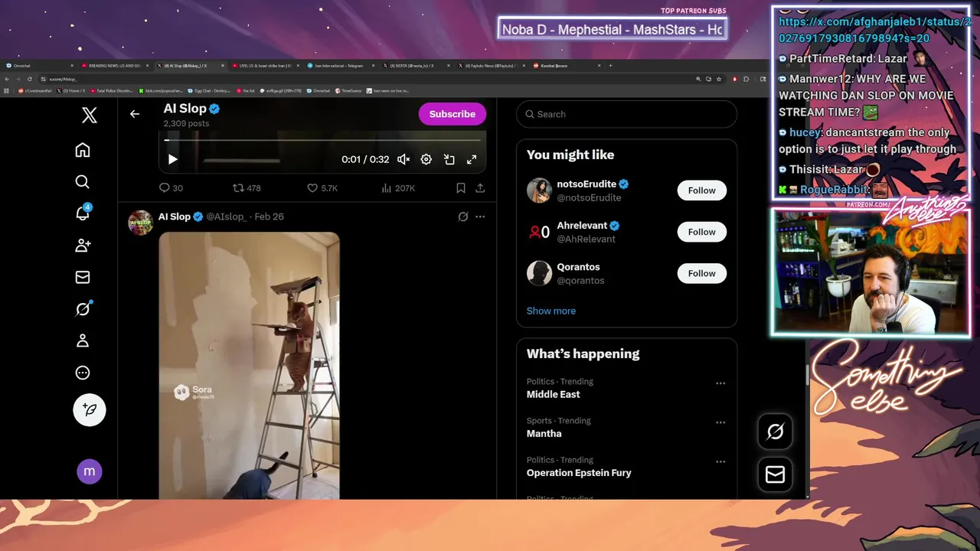Image resolution: width=980 pixels, height=551 pixels.
Task: Click the Subscribe button
Action: (452, 114)
